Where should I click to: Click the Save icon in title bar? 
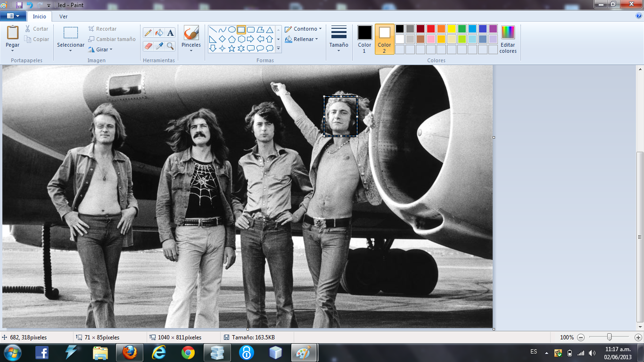[x=19, y=5]
